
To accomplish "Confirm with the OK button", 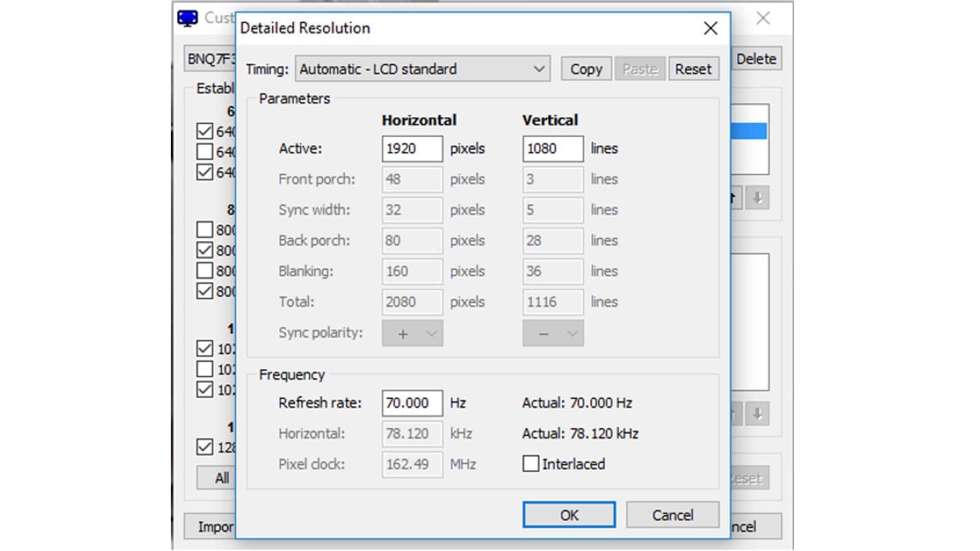I will (569, 515).
